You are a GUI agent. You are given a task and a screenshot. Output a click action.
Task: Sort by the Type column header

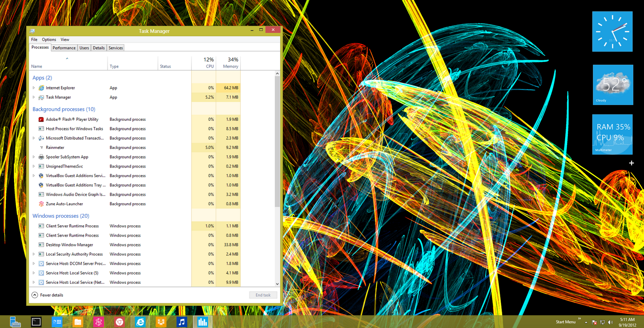pyautogui.click(x=133, y=63)
